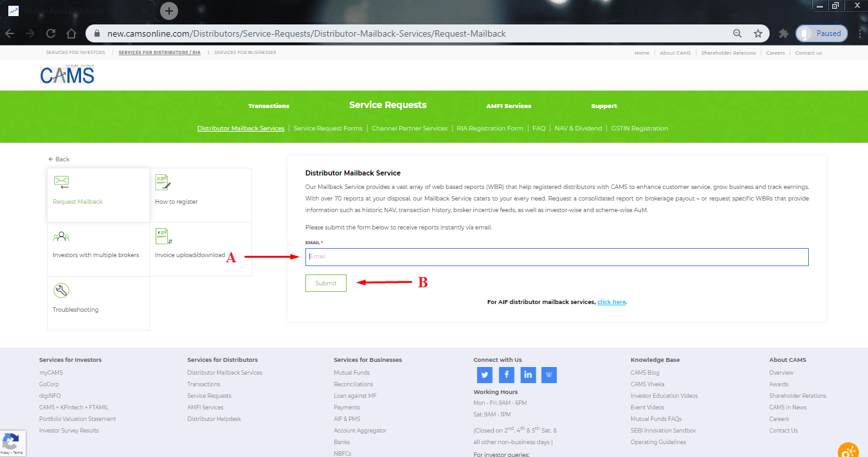Switch to Services for Businesses section
Image resolution: width=868 pixels, height=457 pixels.
pos(245,53)
